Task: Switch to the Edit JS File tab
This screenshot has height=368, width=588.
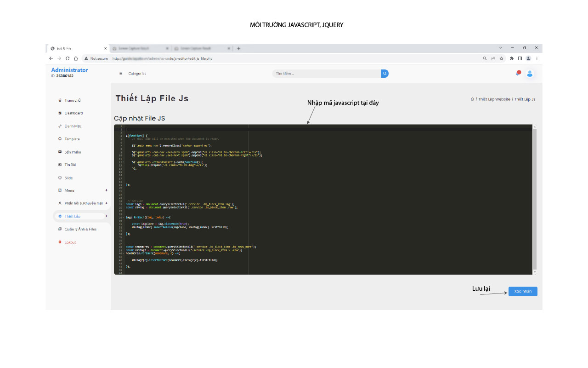Action: pos(76,48)
